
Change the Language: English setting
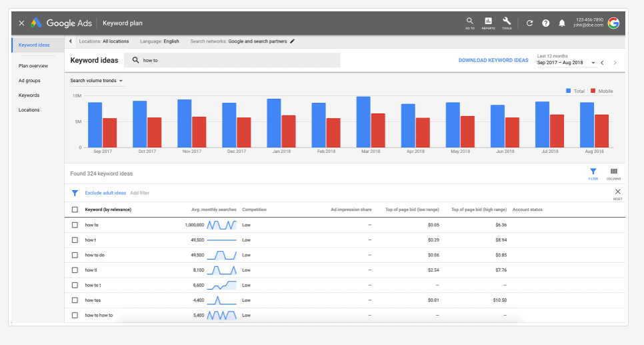[159, 41]
